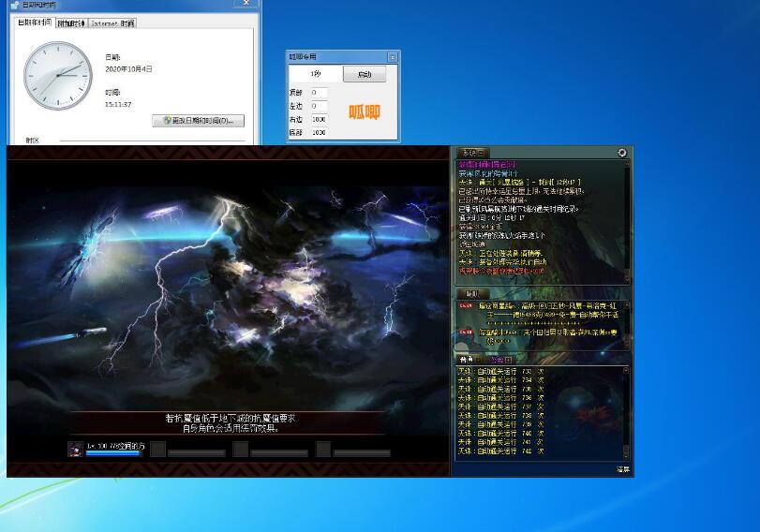Click the time text 15:11:37
This screenshot has height=532, width=760.
(118, 104)
